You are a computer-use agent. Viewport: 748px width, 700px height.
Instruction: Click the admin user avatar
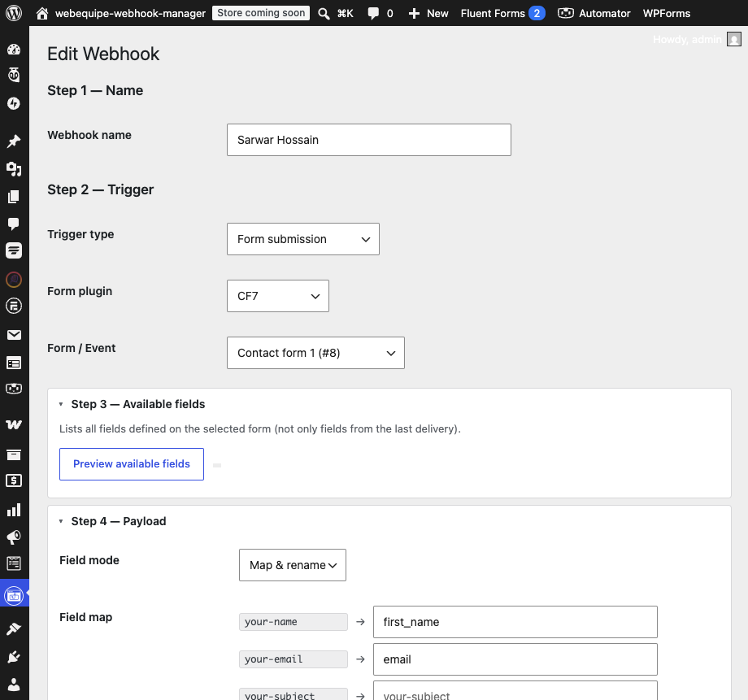coord(733,39)
